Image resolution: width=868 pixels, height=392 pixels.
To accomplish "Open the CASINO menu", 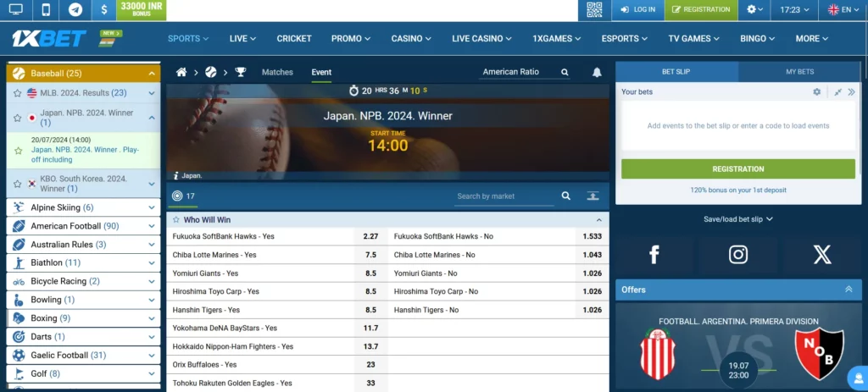I will pos(411,38).
